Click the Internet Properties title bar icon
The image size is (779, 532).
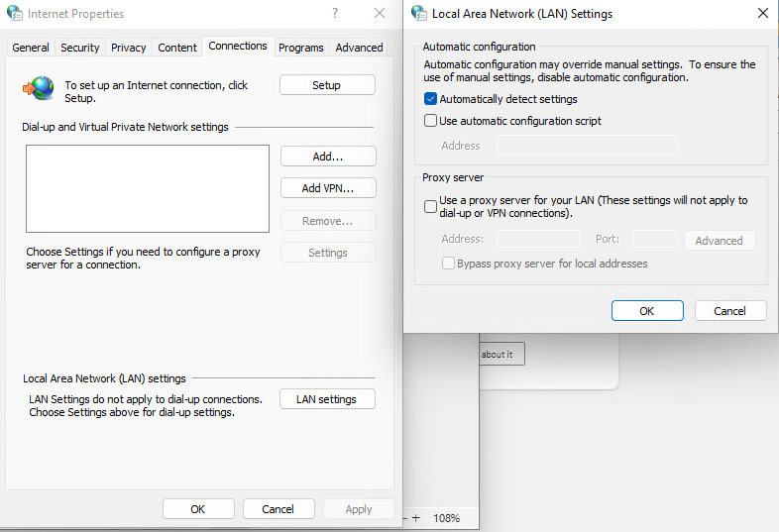click(14, 14)
